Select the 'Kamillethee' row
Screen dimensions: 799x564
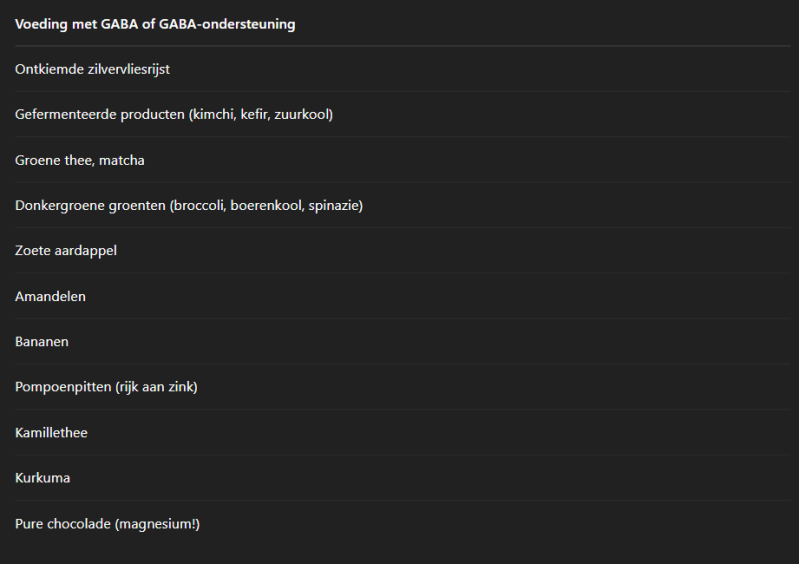tap(51, 433)
